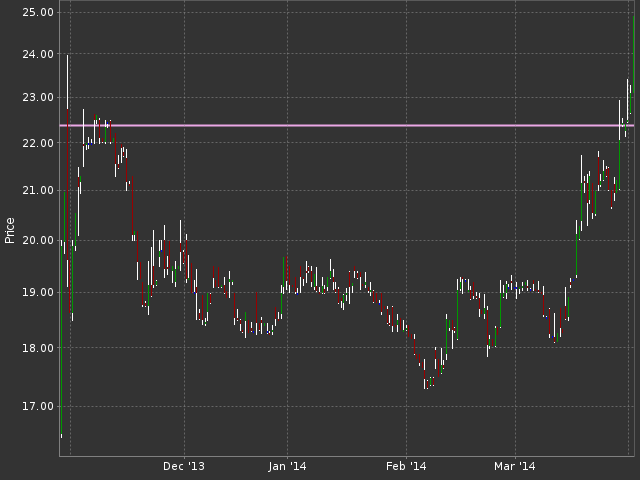Viewport: 640px width, 480px height.
Task: Click the 25.00 price axis label
Action: pyautogui.click(x=38, y=13)
